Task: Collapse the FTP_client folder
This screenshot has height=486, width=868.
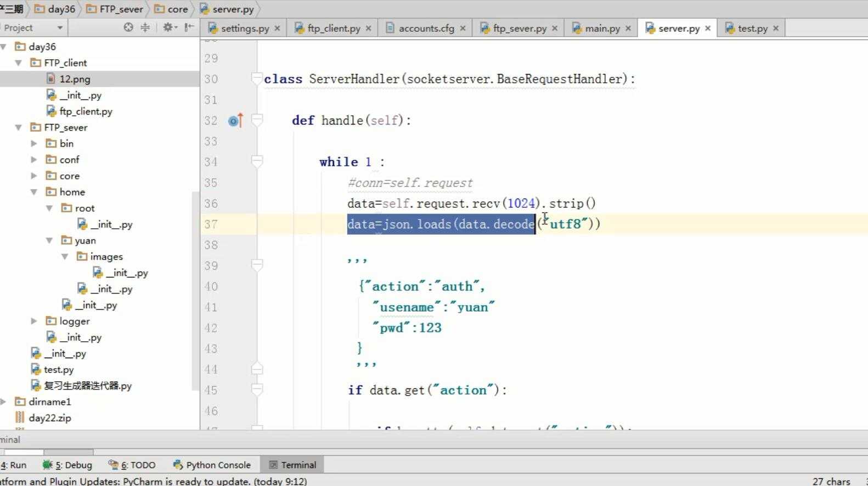Action: pos(19,63)
